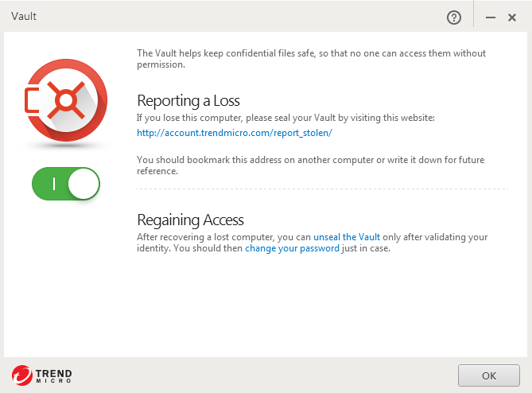Follow the 'unseal the Vault' link
This screenshot has height=393, width=532.
[x=347, y=237]
